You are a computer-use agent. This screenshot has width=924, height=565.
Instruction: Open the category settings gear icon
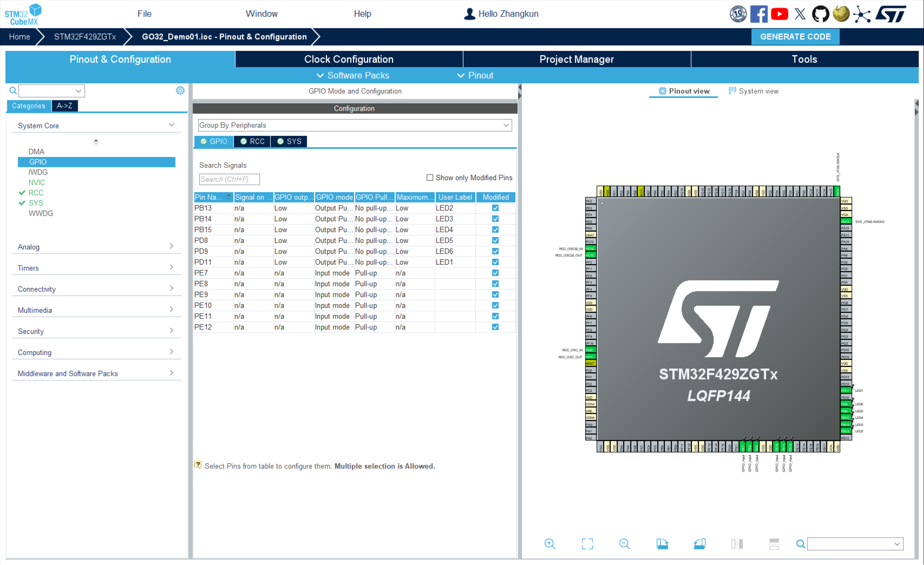(180, 90)
